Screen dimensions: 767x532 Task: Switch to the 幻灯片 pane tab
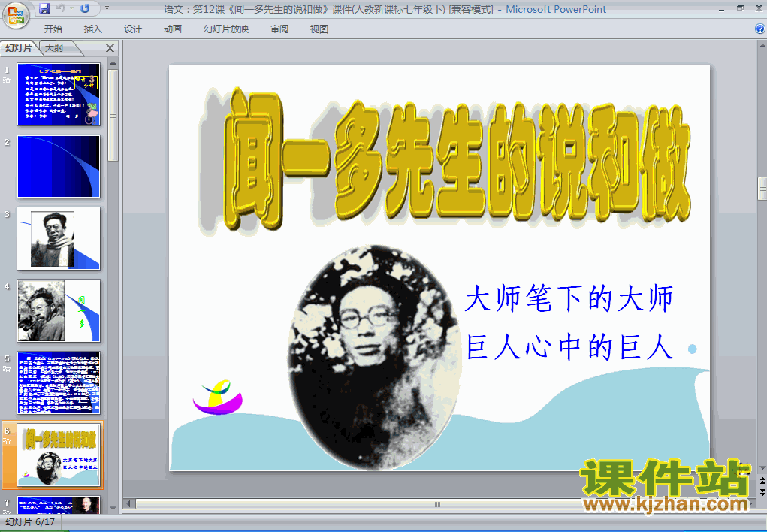coord(19,47)
